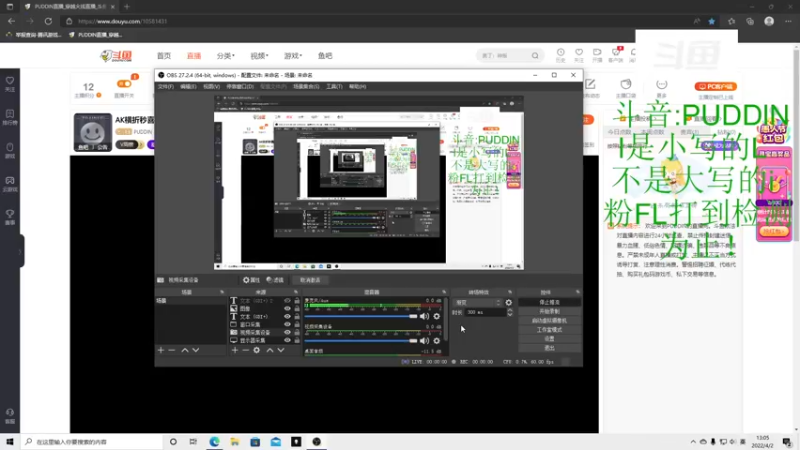This screenshot has height=450, width=800.
Task: Open OBS 编辑(E) menu
Action: pyautogui.click(x=188, y=87)
